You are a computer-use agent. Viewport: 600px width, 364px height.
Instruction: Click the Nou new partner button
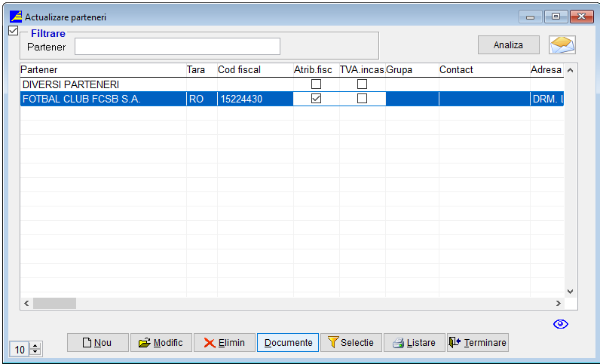click(x=98, y=342)
